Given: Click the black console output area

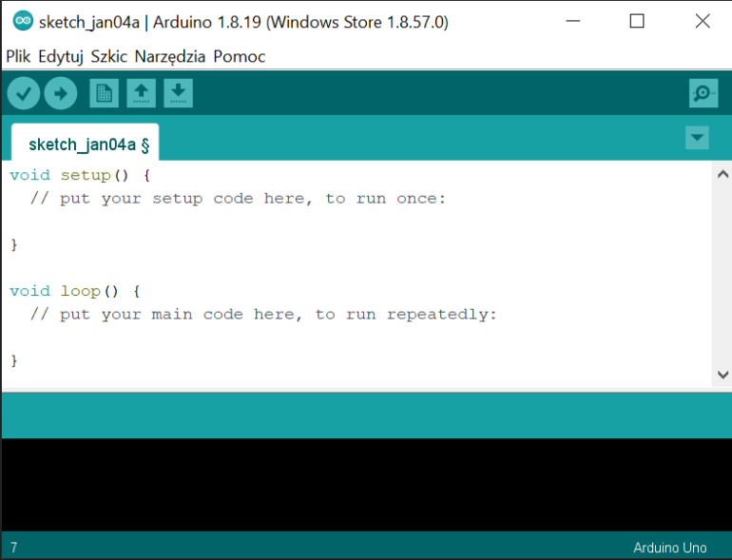Looking at the screenshot, I should pyautogui.click(x=366, y=485).
